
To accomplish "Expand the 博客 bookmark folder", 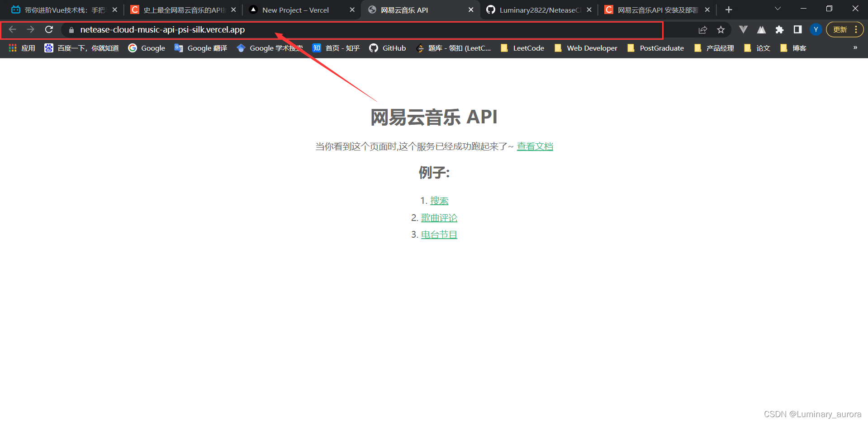I will (x=793, y=48).
